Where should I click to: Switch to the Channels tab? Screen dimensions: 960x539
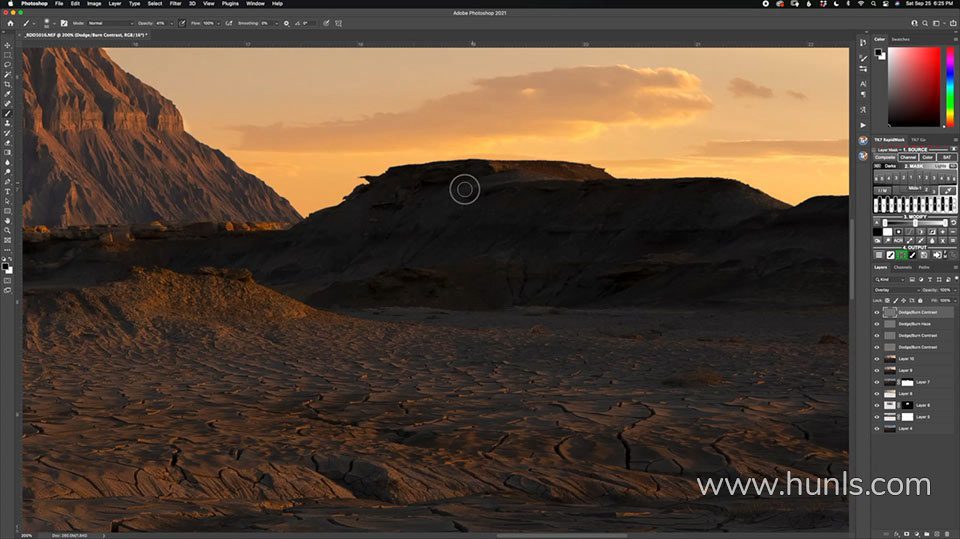(x=902, y=267)
